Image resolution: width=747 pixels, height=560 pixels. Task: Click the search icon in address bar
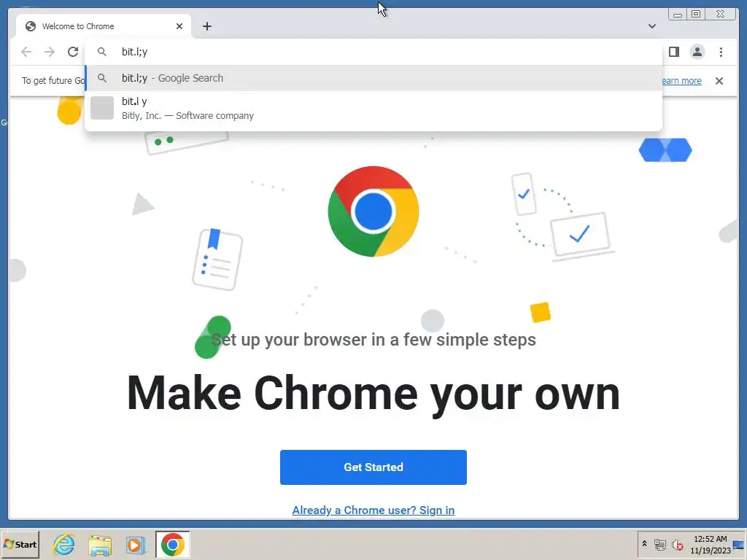[102, 52]
